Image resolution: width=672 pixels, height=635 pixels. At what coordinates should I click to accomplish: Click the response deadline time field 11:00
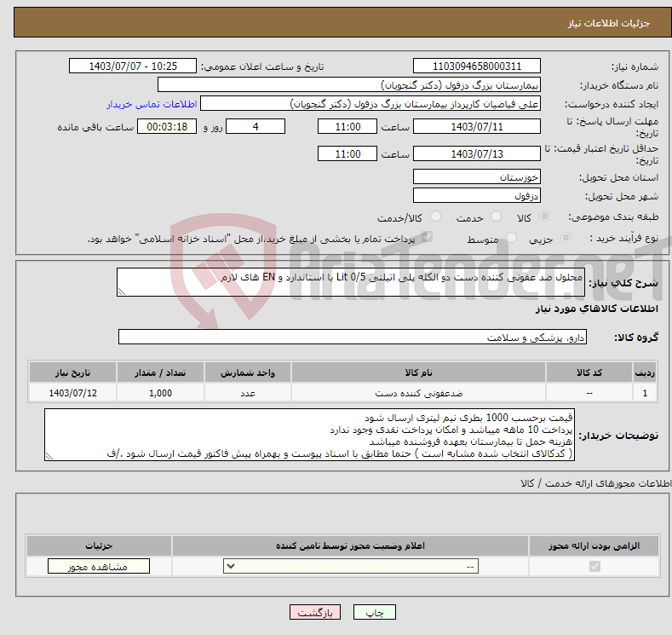click(347, 126)
